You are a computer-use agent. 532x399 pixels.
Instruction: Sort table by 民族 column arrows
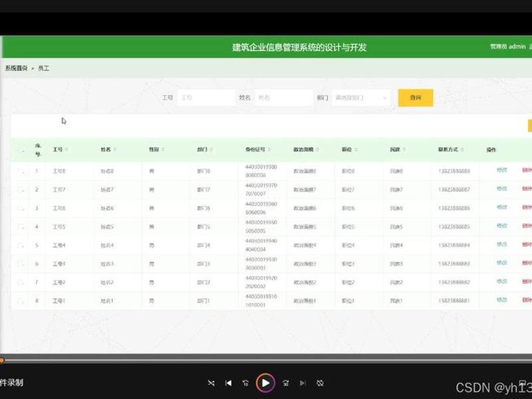[x=404, y=150]
